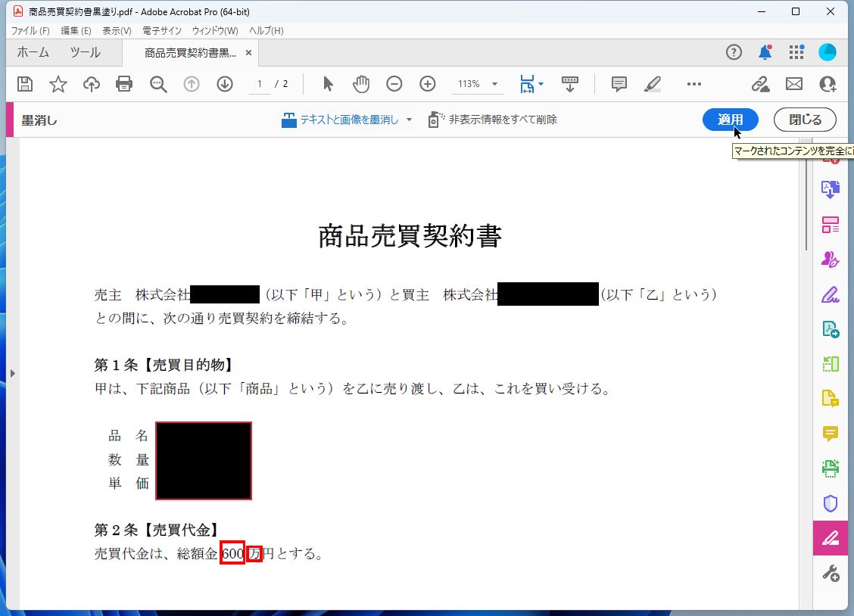Open more tools via wrench icon

[831, 573]
